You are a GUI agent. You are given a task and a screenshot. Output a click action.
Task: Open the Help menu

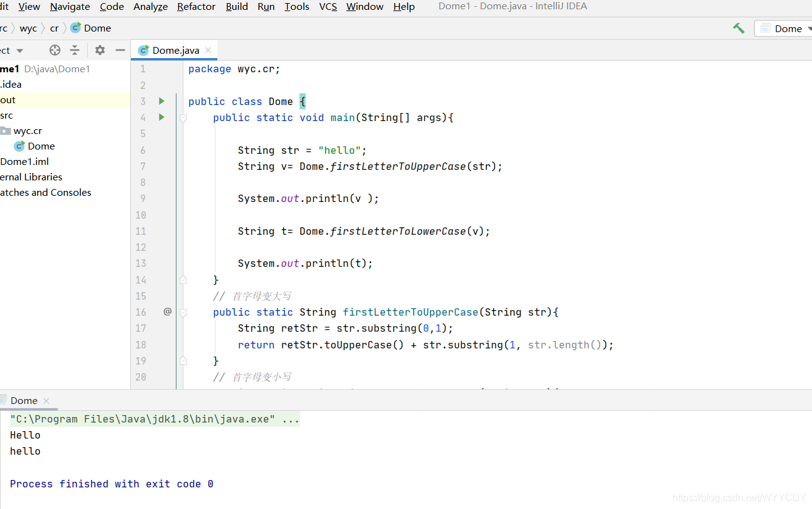(x=404, y=7)
